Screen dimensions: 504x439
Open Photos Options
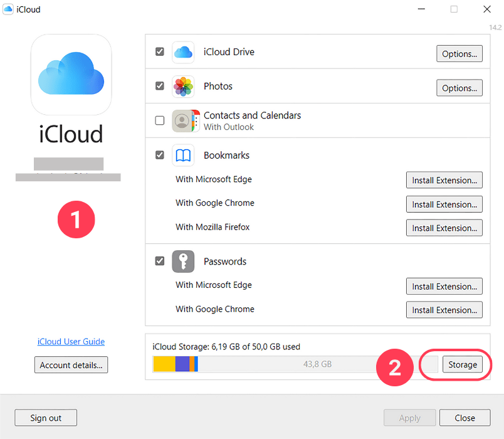459,88
